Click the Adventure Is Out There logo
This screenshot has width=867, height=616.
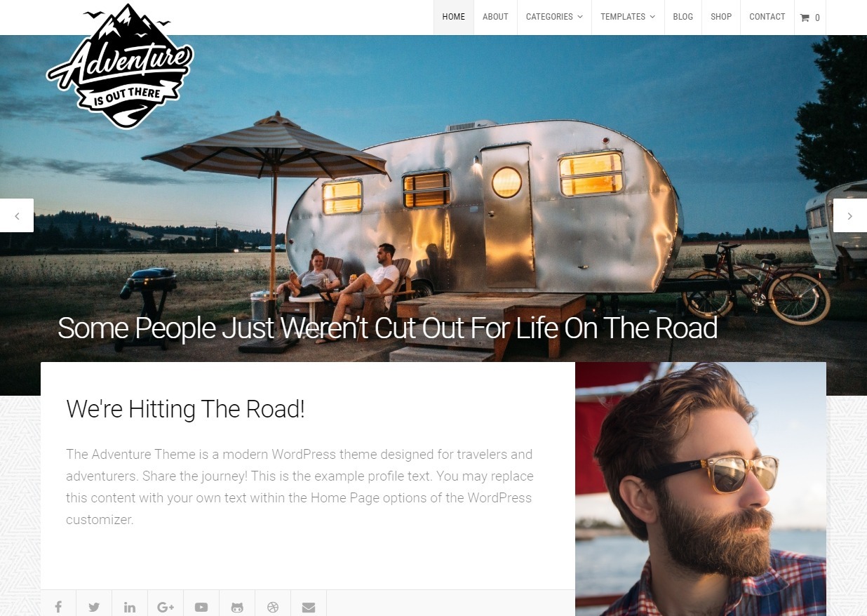(x=120, y=67)
